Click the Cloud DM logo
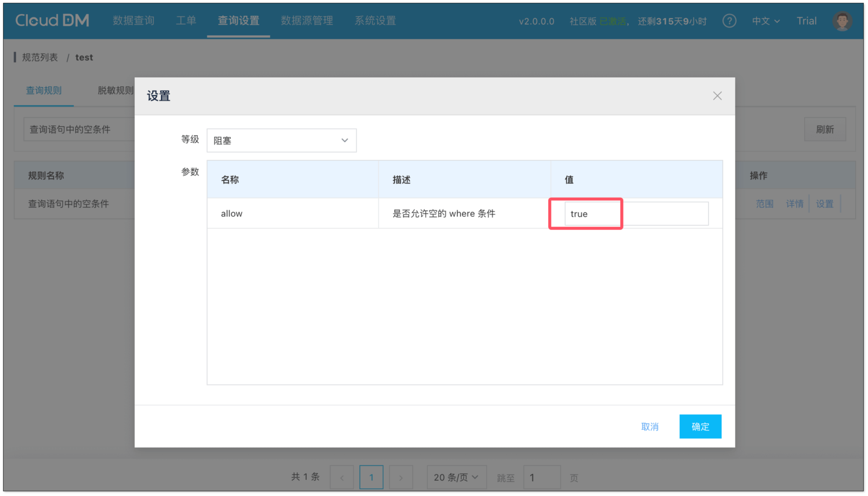 click(x=52, y=21)
